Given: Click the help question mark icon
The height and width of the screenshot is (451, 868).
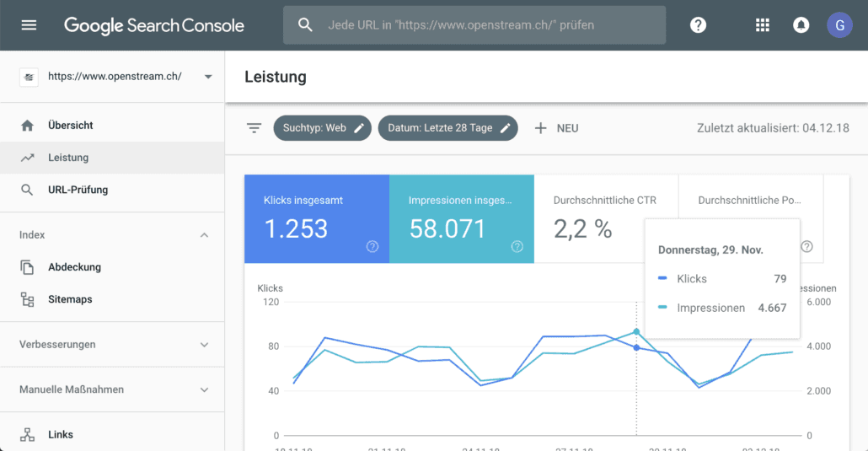Looking at the screenshot, I should [698, 25].
